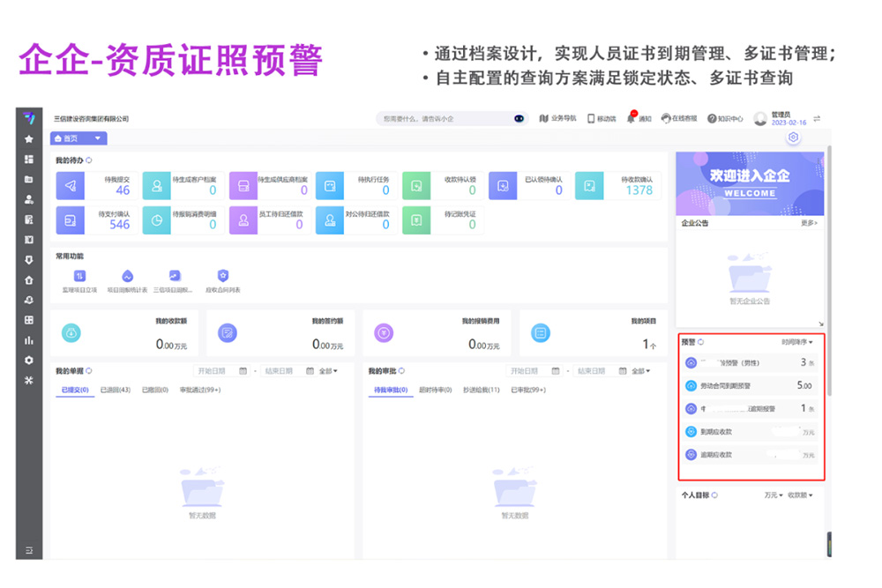Image resolution: width=882 pixels, height=588 pixels.
Task: Click the 移动端 mobile phone icon
Action: 590,118
